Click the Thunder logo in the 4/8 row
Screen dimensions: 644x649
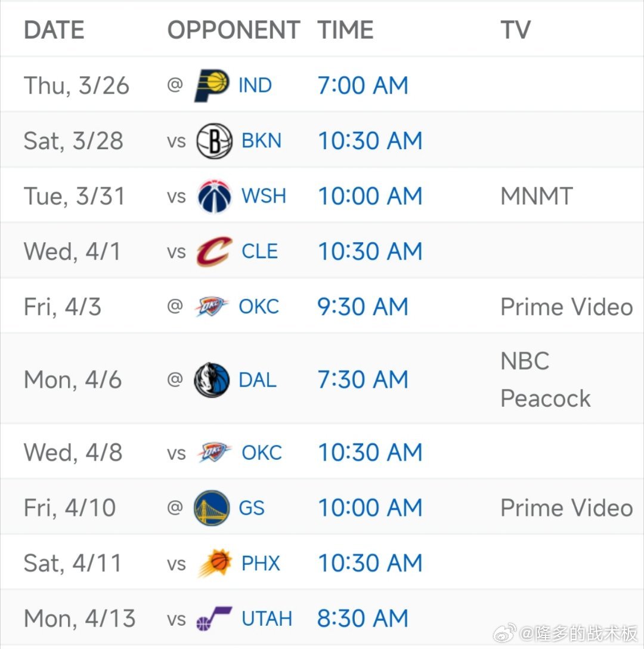click(x=215, y=452)
